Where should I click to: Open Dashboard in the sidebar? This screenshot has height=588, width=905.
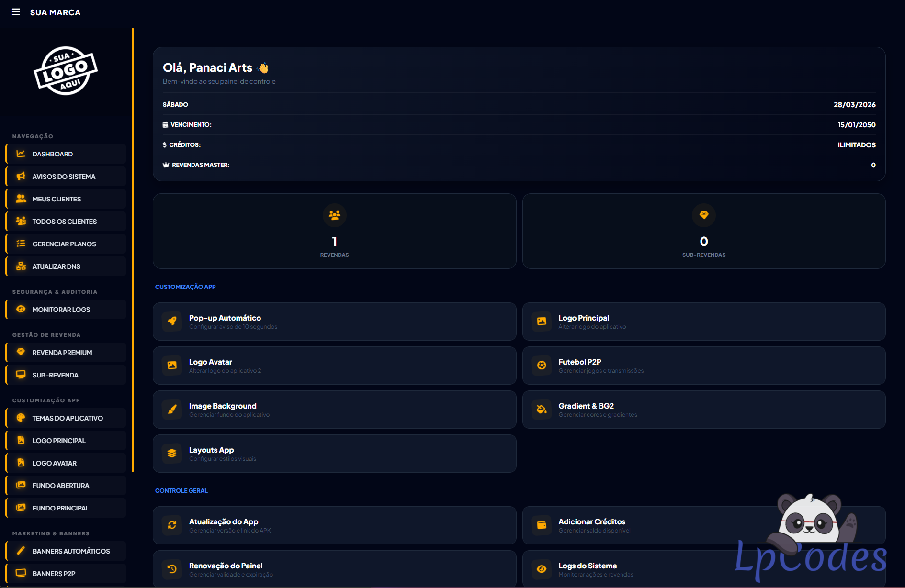point(66,154)
